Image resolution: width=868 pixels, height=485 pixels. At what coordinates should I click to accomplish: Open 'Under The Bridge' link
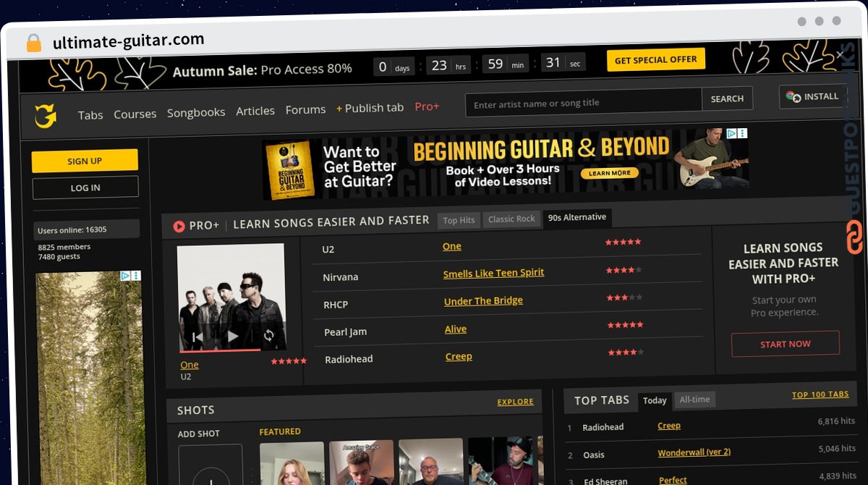pos(483,300)
